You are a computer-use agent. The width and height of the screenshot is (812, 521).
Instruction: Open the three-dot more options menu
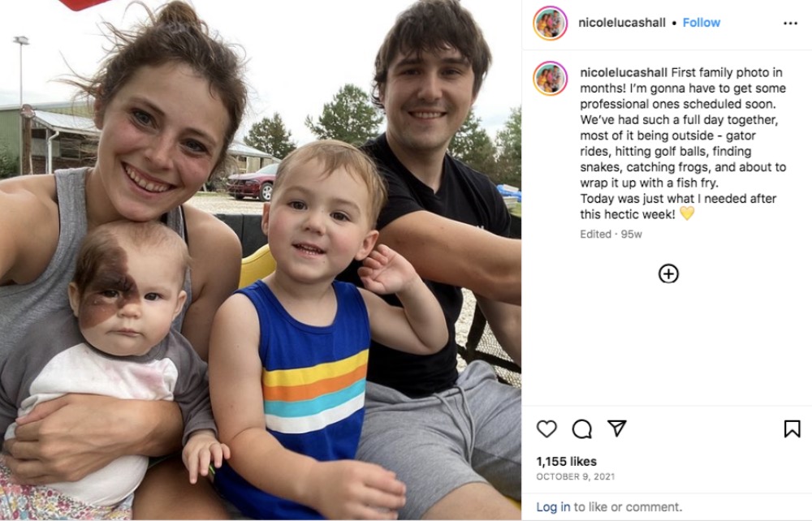(x=790, y=24)
